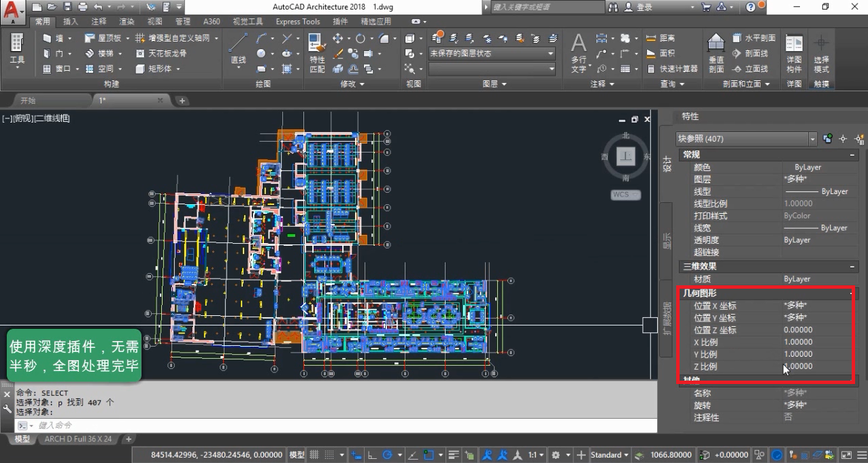Create a new drawing from quick access toolbar
The width and height of the screenshot is (868, 463).
(35, 7)
